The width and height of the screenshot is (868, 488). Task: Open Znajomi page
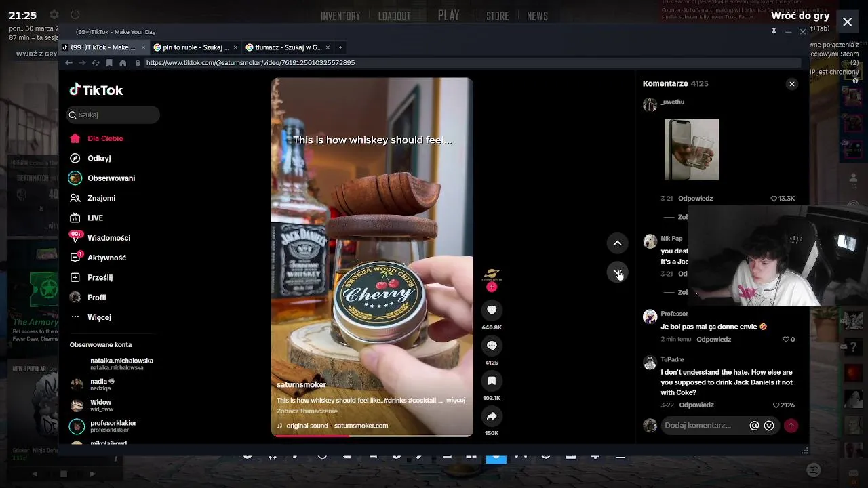[x=93, y=198]
